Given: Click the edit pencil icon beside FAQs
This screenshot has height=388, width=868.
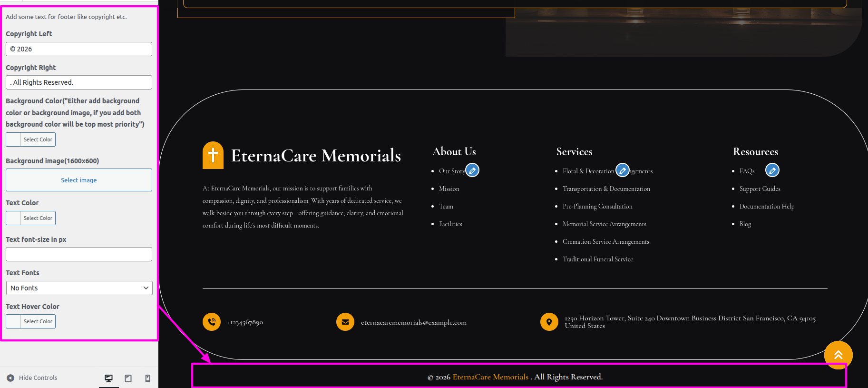Looking at the screenshot, I should [772, 170].
